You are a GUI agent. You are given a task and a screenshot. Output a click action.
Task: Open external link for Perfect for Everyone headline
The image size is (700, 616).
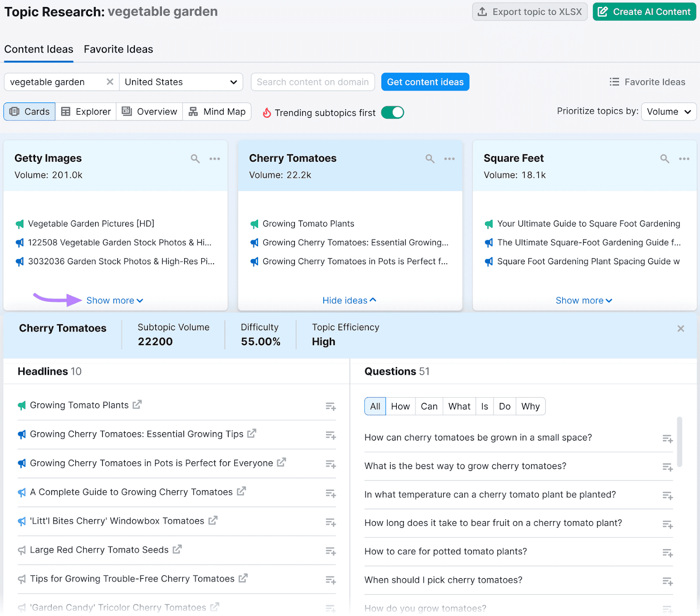281,462
